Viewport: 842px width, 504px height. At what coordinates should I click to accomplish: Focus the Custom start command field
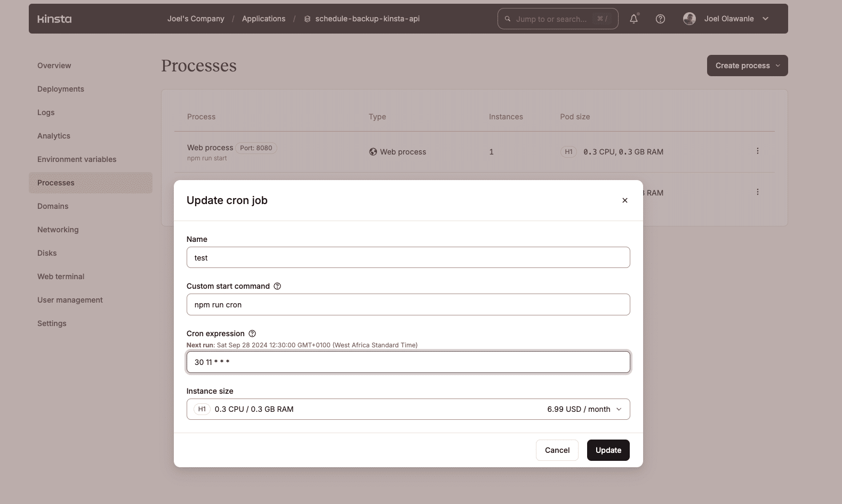pyautogui.click(x=408, y=305)
